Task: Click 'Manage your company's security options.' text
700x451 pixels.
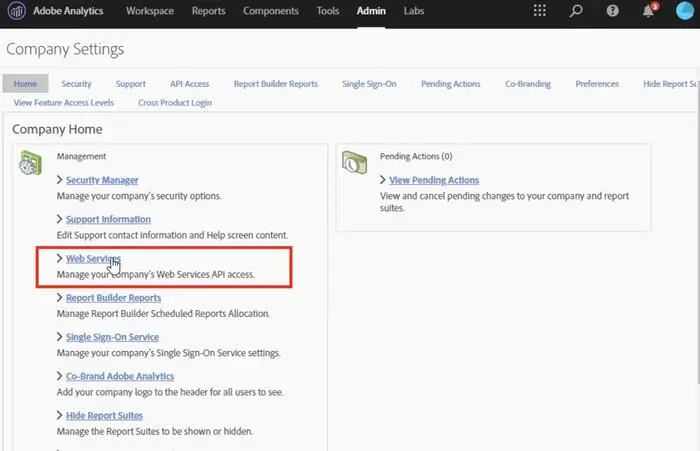Action: click(x=139, y=196)
